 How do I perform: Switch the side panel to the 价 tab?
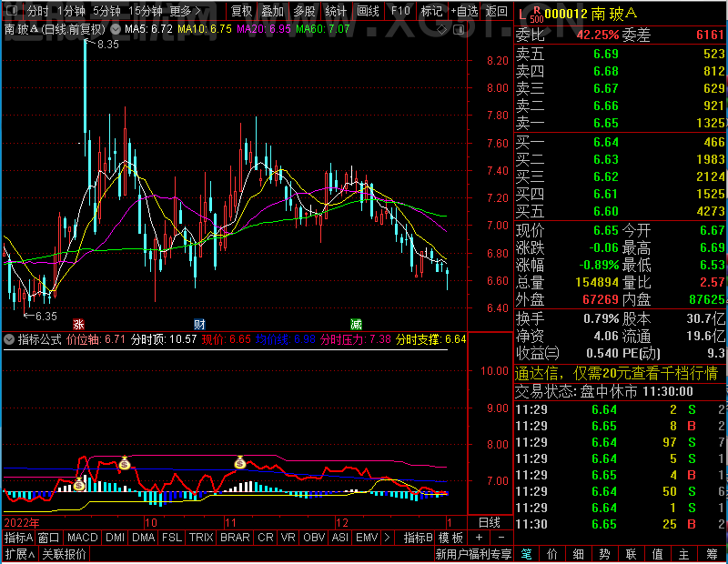coord(552,554)
